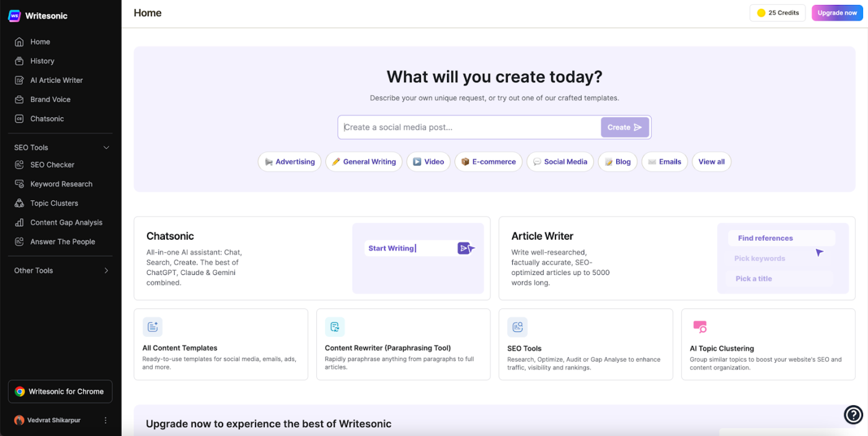
Task: Click the Chrome logo icon in sidebar
Action: pos(20,391)
